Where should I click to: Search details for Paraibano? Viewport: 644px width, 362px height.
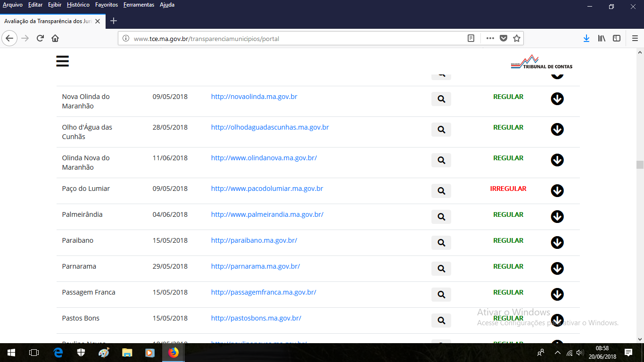coord(441,243)
